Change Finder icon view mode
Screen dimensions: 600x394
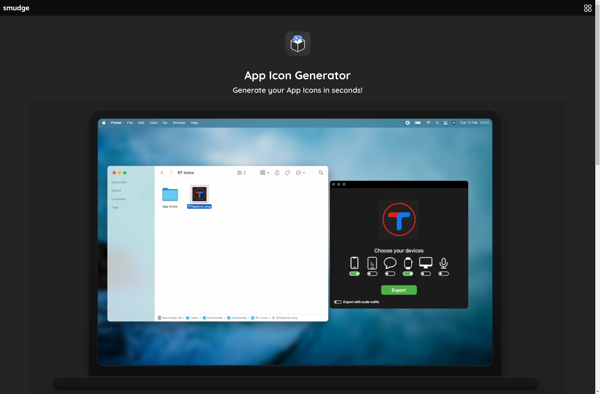click(241, 173)
